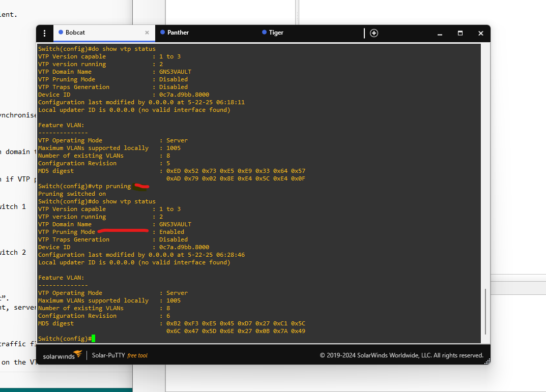This screenshot has height=392, width=546.
Task: Open the Solar-PuTTY three-dot menu
Action: point(45,33)
